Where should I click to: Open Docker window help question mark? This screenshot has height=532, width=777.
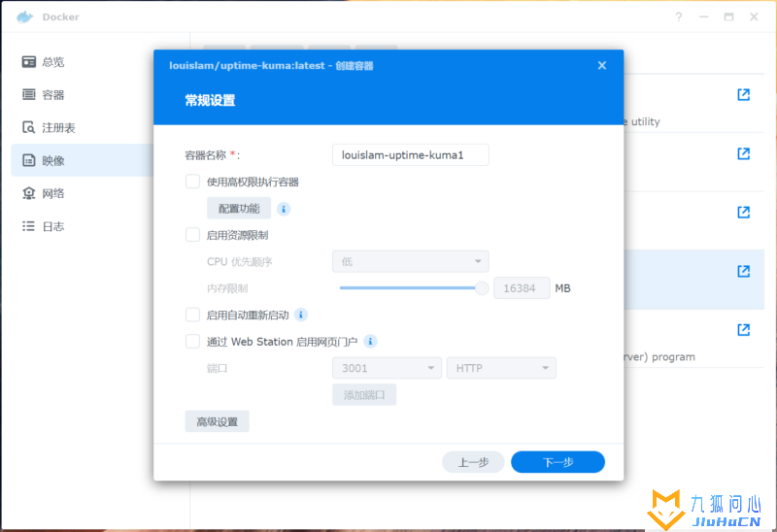tap(678, 17)
